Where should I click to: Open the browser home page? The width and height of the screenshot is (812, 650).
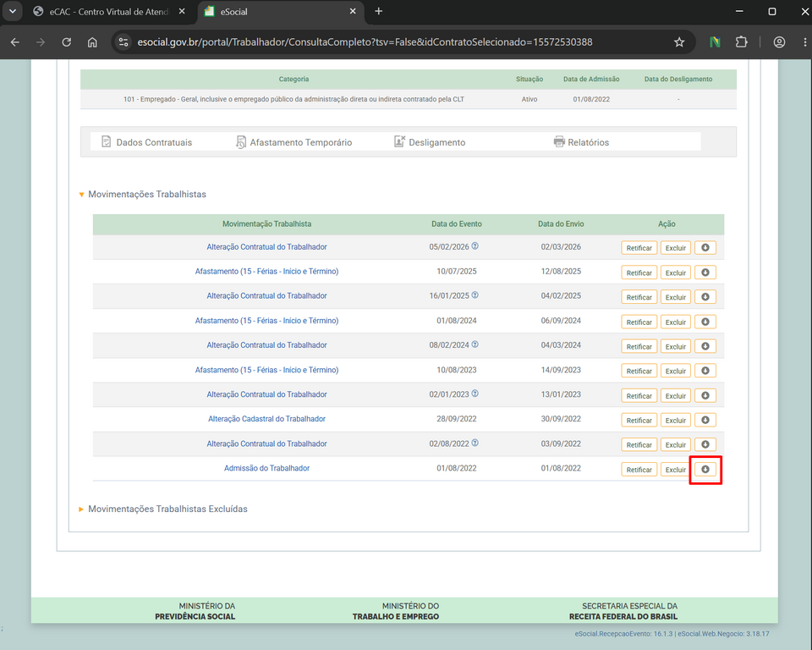(92, 42)
